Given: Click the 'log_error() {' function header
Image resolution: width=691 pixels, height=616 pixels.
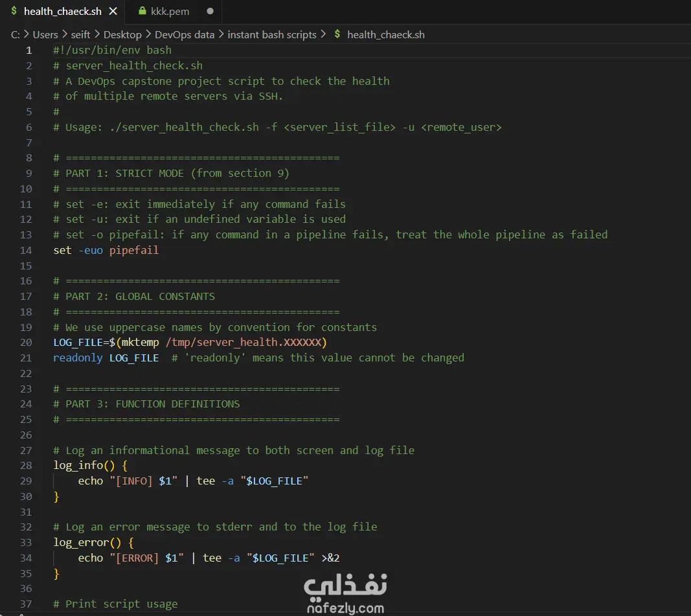Looking at the screenshot, I should [x=93, y=542].
